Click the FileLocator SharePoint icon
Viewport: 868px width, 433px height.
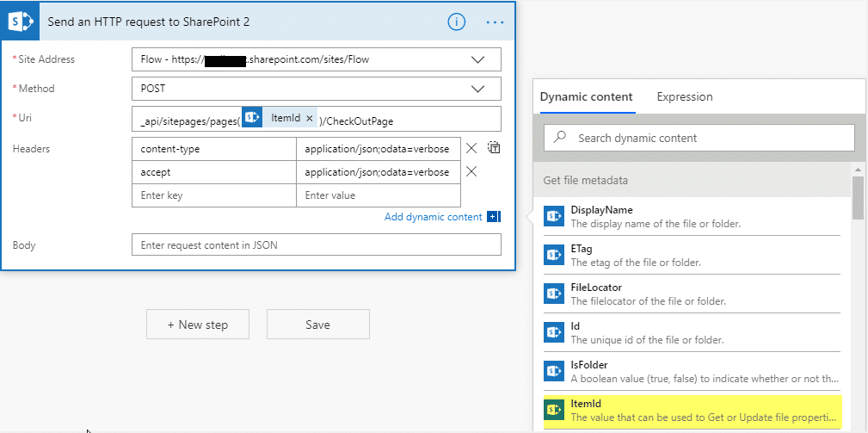click(553, 294)
